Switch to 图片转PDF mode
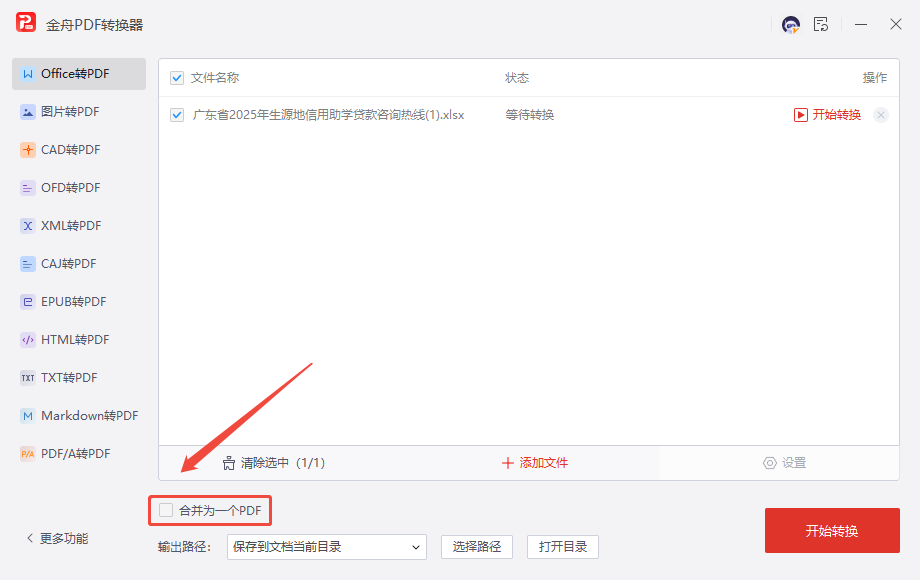The width and height of the screenshot is (920, 580). click(x=79, y=112)
